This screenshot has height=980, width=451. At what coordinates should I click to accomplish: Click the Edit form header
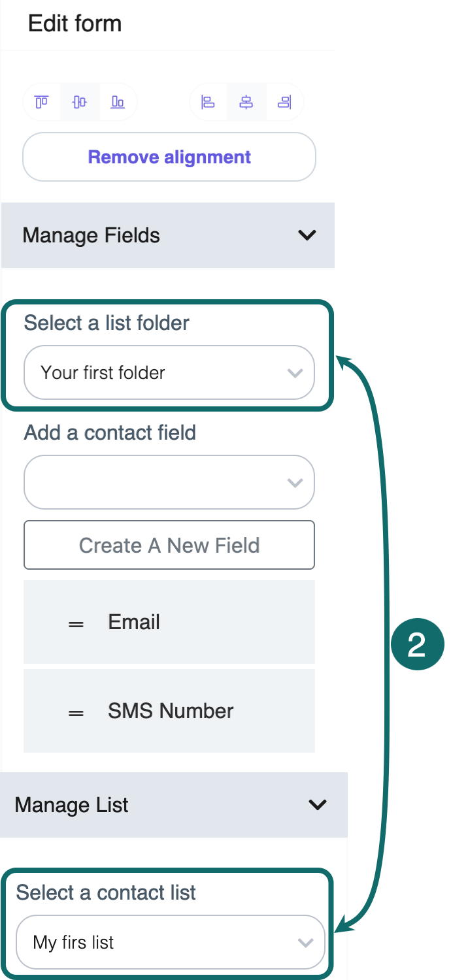point(75,24)
